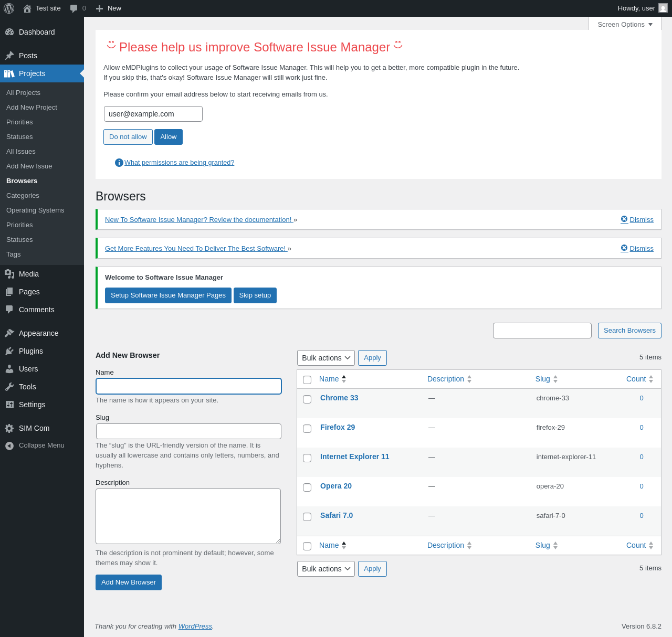Click the Count value 0 for Safari 7.0
Screen dimensions: 672x637
pos(642,516)
